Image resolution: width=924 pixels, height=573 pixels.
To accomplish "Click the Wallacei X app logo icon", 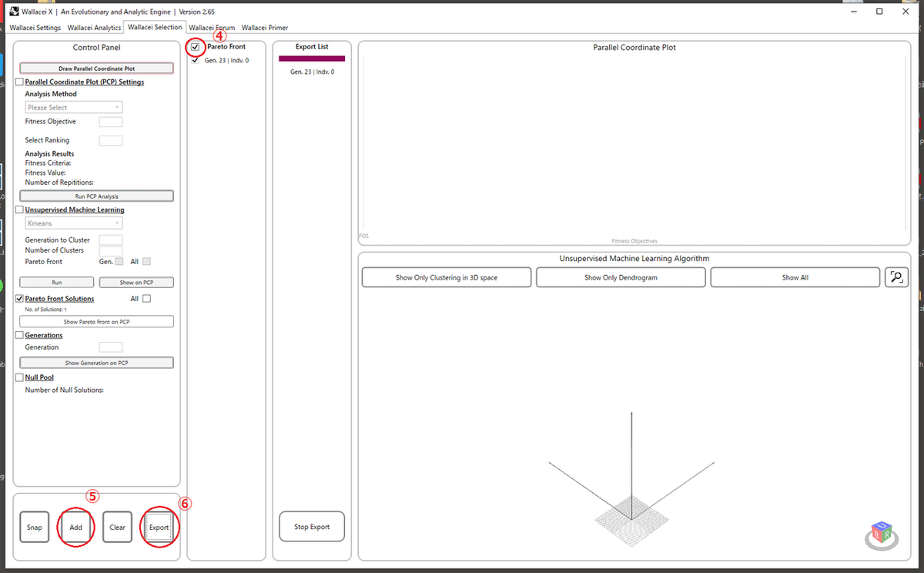I will pos(14,12).
